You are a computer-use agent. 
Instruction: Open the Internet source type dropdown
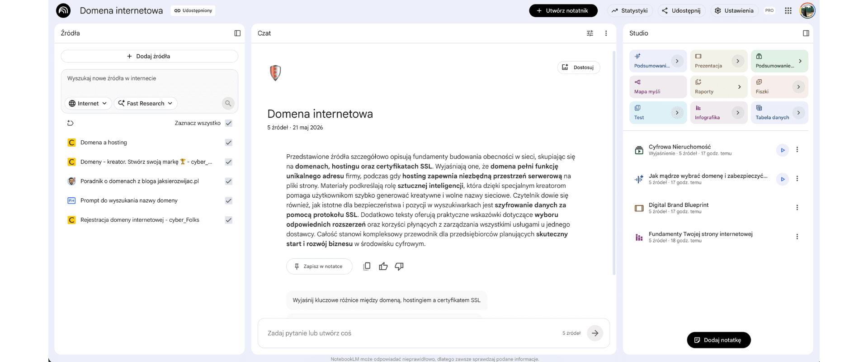click(x=88, y=103)
